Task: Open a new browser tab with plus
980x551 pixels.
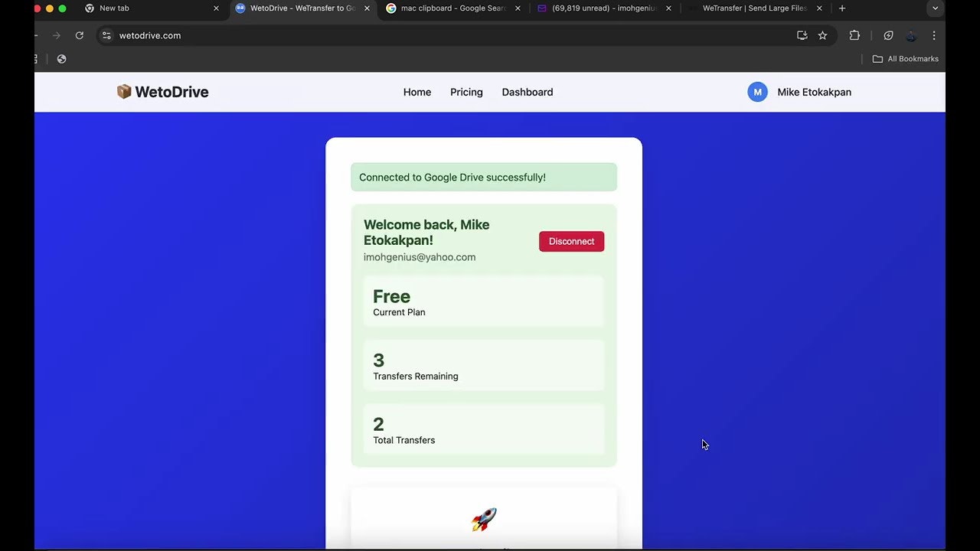Action: [842, 8]
